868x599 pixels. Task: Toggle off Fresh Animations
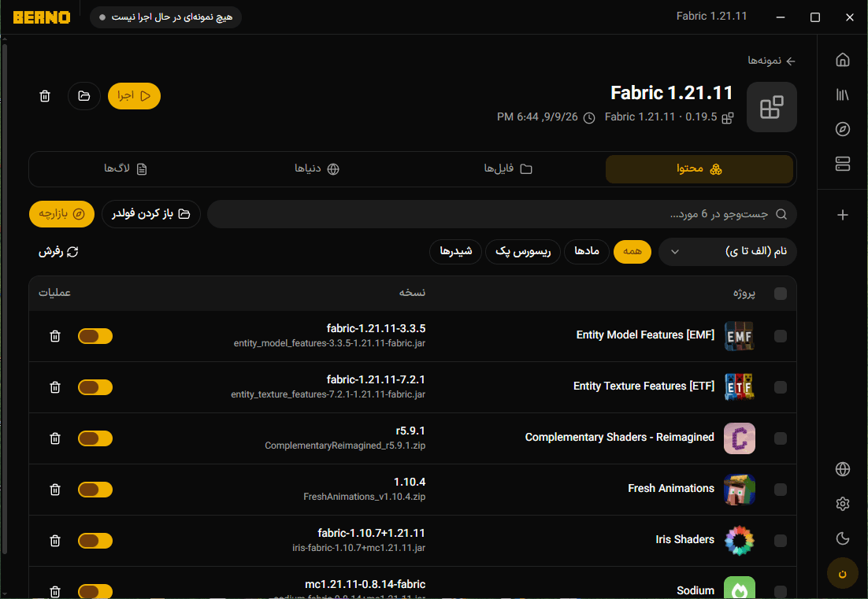[95, 490]
